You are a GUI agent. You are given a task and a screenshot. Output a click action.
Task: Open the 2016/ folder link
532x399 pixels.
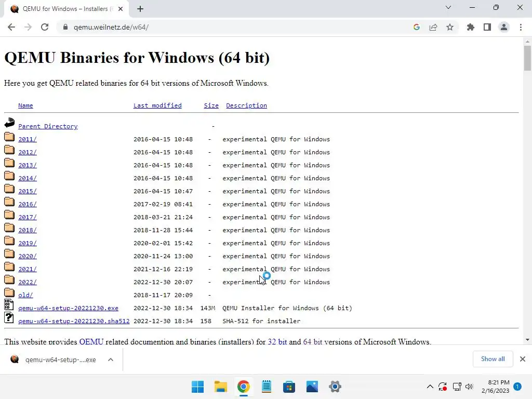coord(28,204)
